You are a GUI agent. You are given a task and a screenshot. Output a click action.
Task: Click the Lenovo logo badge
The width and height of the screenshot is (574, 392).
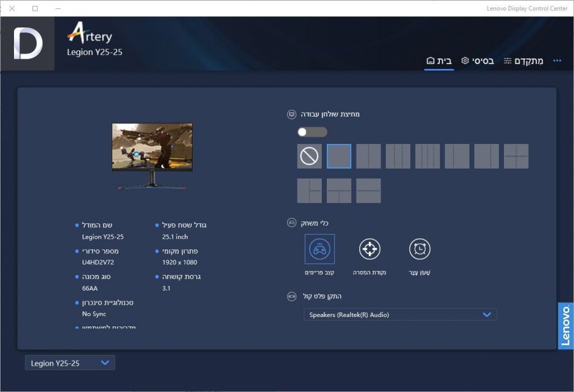[x=566, y=326]
